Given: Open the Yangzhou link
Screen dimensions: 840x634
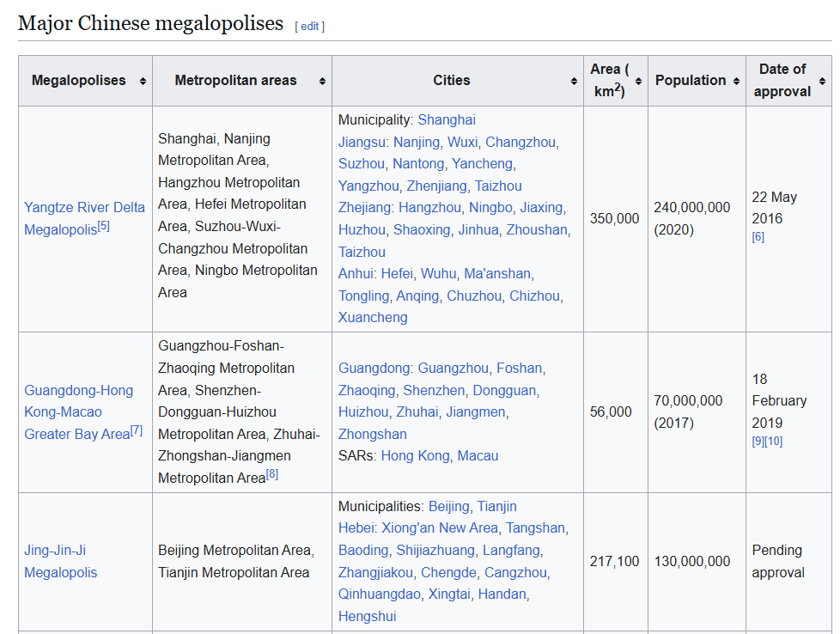Looking at the screenshot, I should point(368,186).
